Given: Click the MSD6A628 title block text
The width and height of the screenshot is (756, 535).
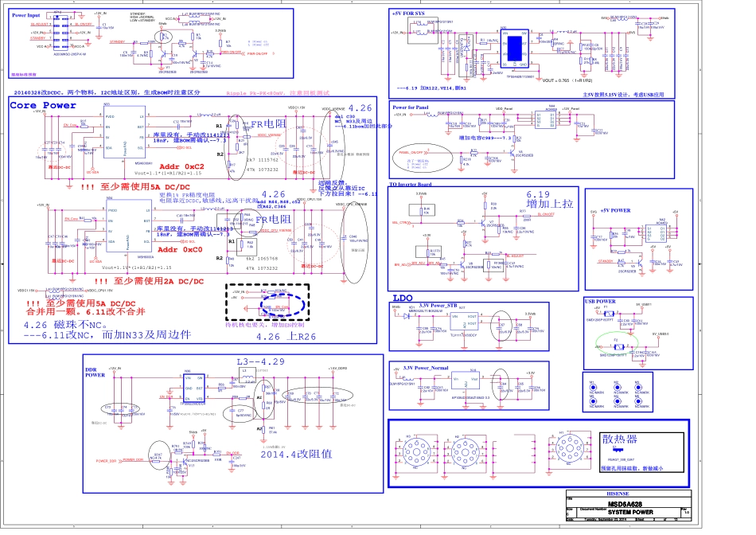Looking at the screenshot, I should (x=628, y=504).
